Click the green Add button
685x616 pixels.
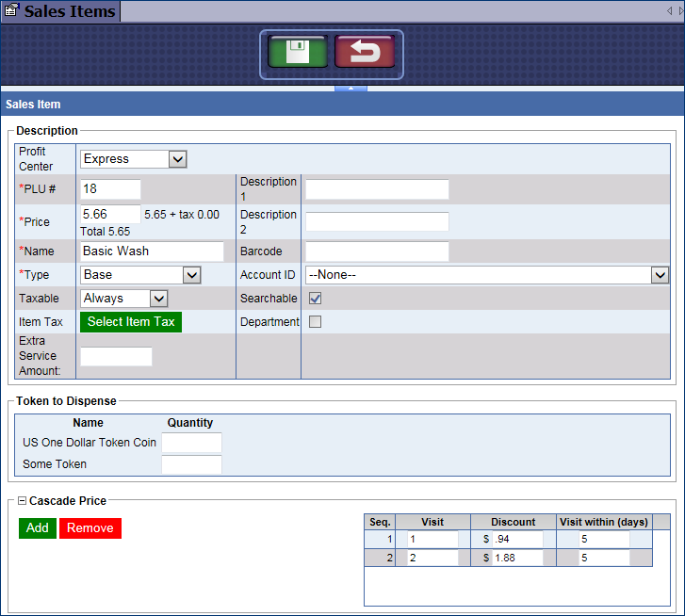tap(37, 528)
